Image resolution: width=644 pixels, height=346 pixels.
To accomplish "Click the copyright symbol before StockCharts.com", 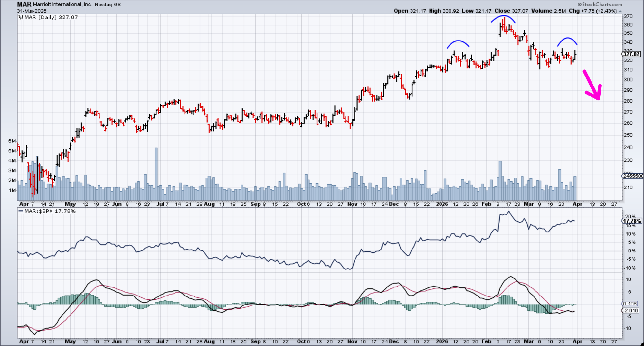I will tap(580, 5).
